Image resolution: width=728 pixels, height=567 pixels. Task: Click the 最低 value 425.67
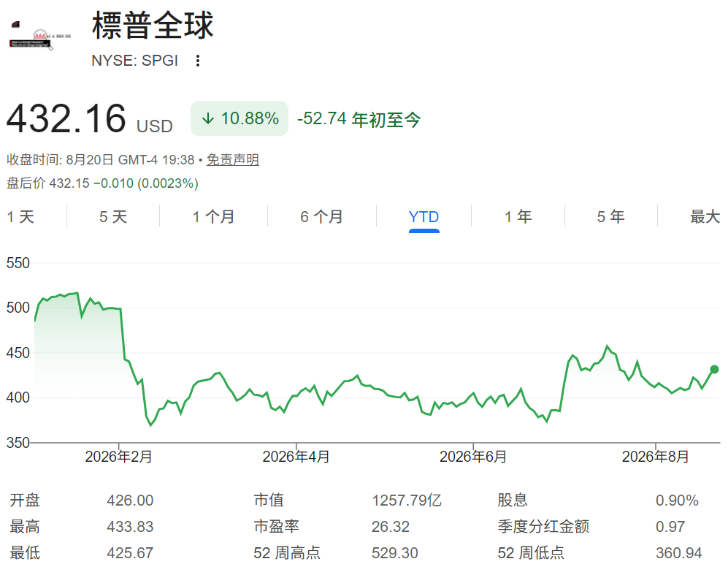(130, 553)
